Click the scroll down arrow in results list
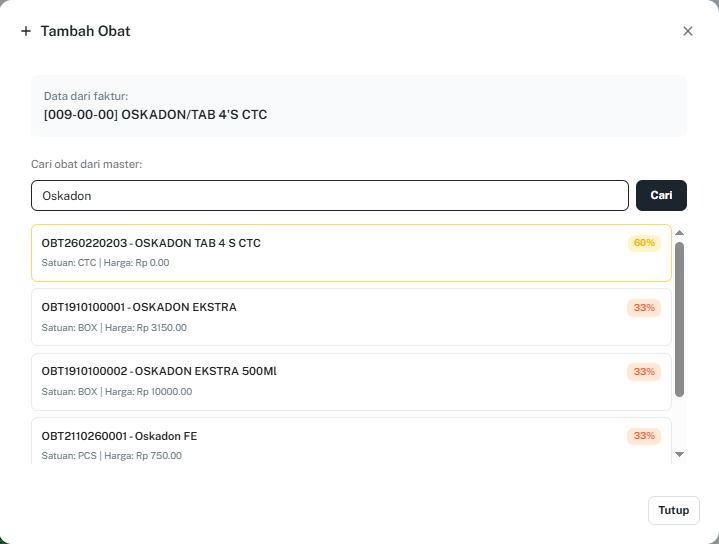719x544 pixels. coord(680,454)
